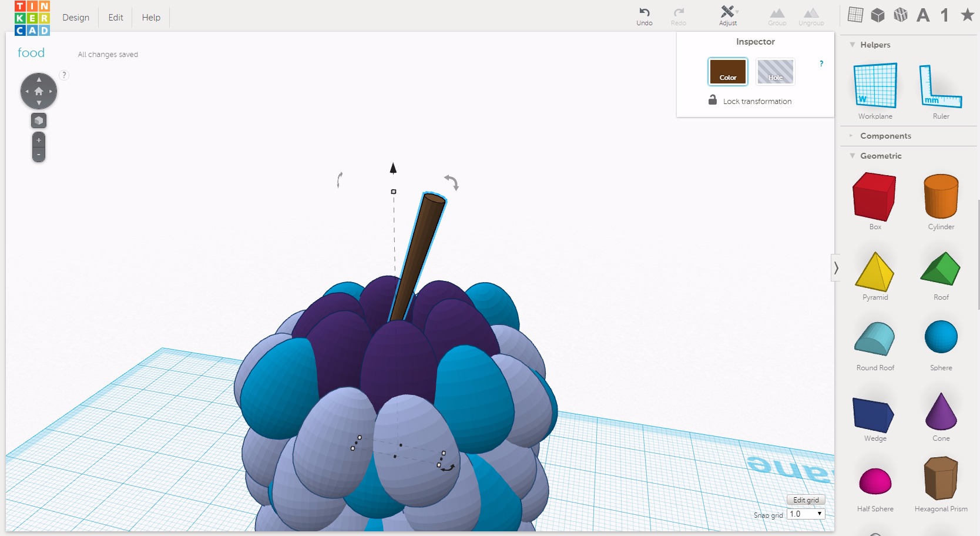Open the Edit menu
Image resolution: width=980 pixels, height=536 pixels.
point(116,18)
